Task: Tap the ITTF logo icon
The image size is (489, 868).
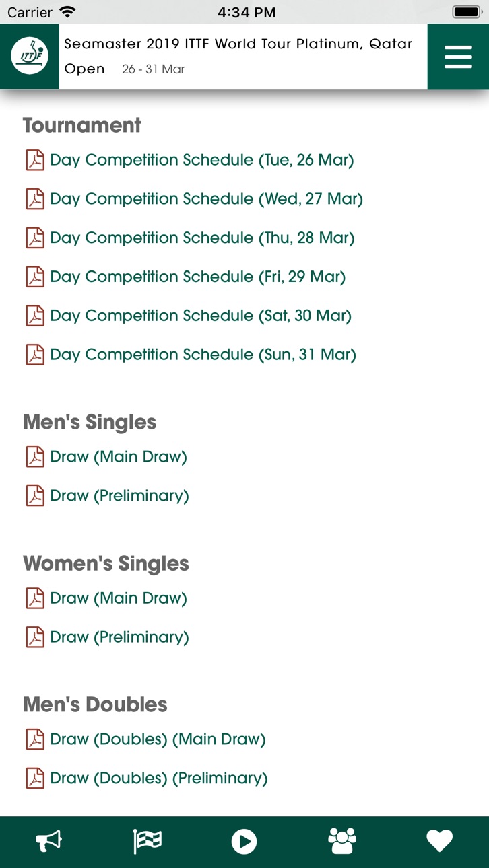Action: point(30,57)
